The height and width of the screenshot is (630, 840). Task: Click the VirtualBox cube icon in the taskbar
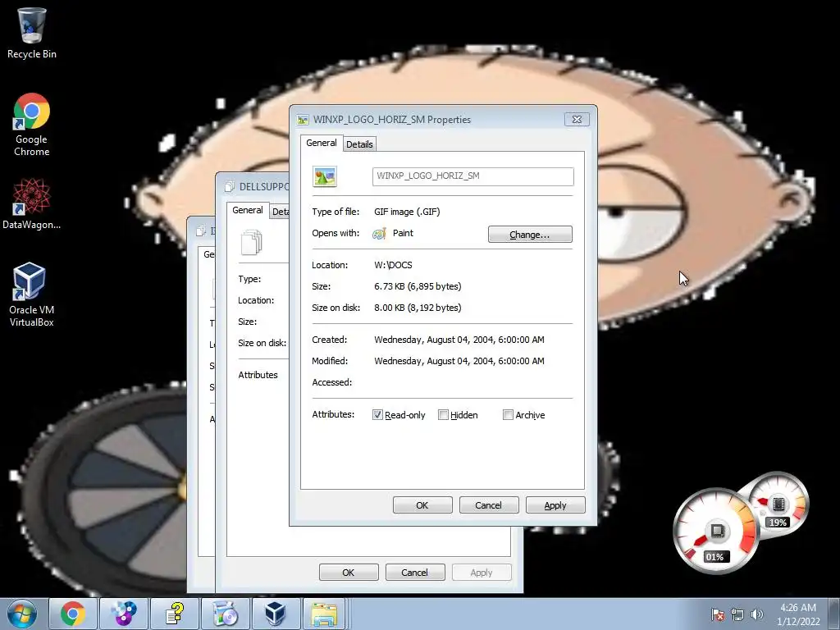276,614
